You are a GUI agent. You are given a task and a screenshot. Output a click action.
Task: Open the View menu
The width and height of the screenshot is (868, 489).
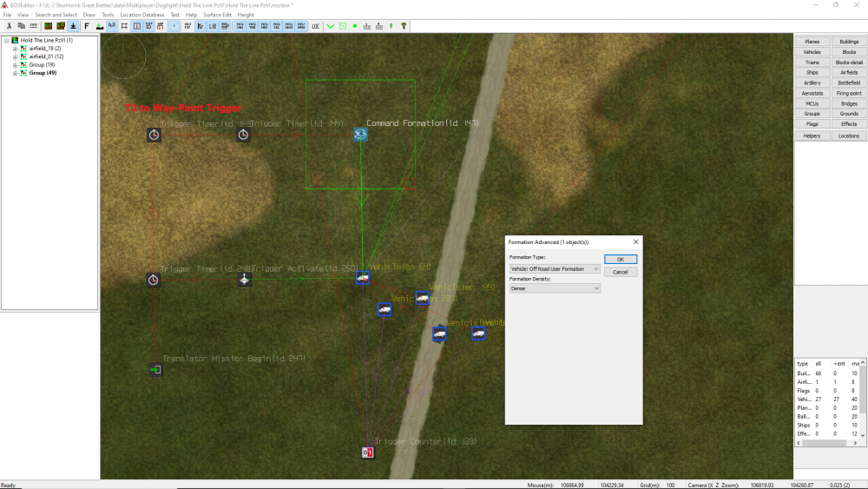point(23,15)
